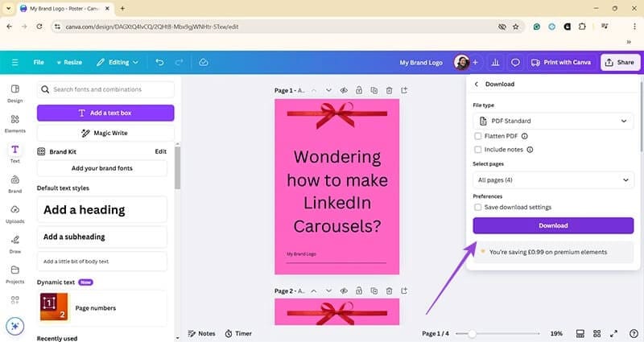Open the Design sidebar panel
Screen dimensions: 644x342
[x=14, y=93]
